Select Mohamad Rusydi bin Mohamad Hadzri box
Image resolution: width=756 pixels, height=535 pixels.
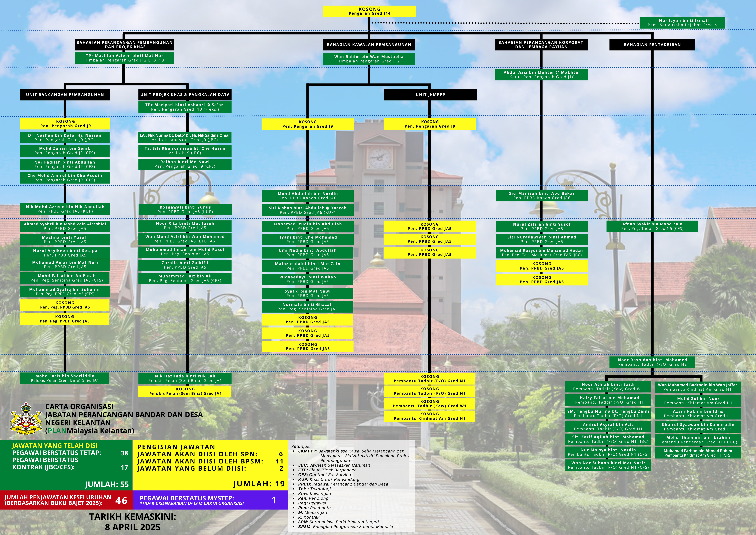point(542,253)
